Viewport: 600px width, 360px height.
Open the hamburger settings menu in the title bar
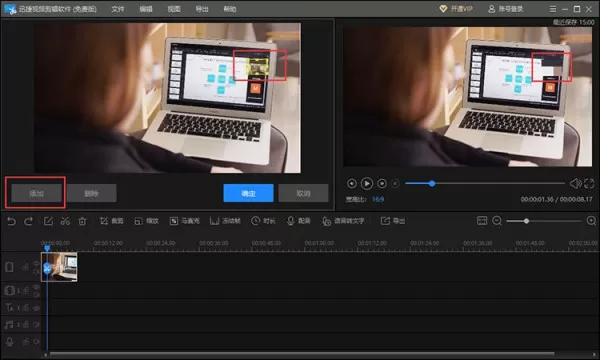pyautogui.click(x=553, y=9)
